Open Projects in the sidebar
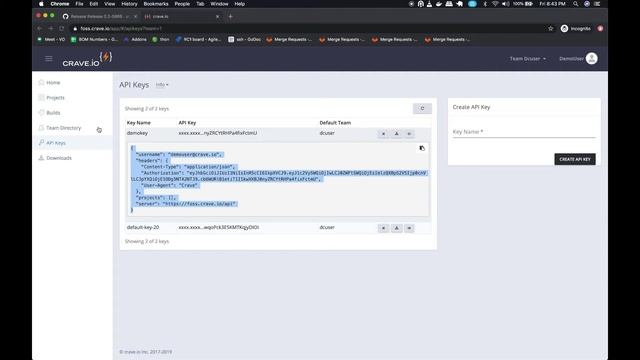The height and width of the screenshot is (360, 640). [x=55, y=98]
